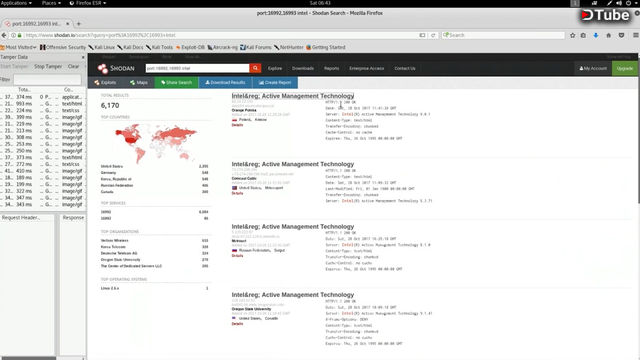Open the Firefox hamburger menu
This screenshot has height=360, width=640.
point(636,36)
